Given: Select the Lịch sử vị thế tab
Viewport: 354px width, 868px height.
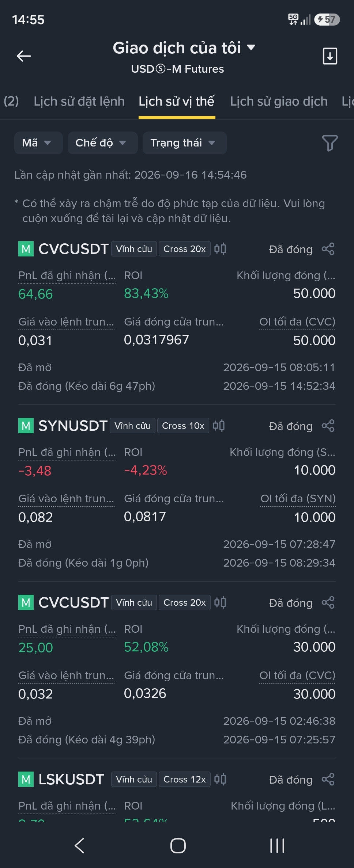Looking at the screenshot, I should coord(177,101).
